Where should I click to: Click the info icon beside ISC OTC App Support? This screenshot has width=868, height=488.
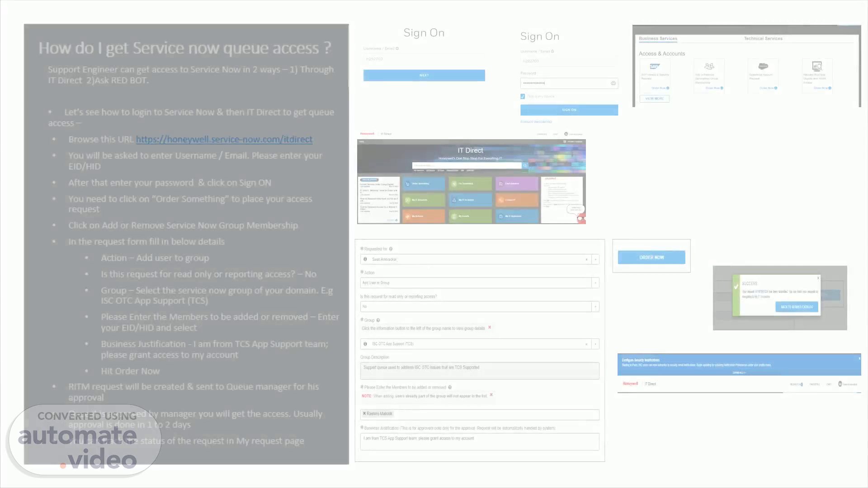[x=365, y=344]
